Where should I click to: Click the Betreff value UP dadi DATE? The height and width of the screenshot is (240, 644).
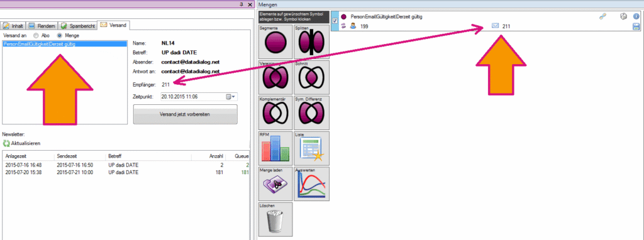(179, 53)
